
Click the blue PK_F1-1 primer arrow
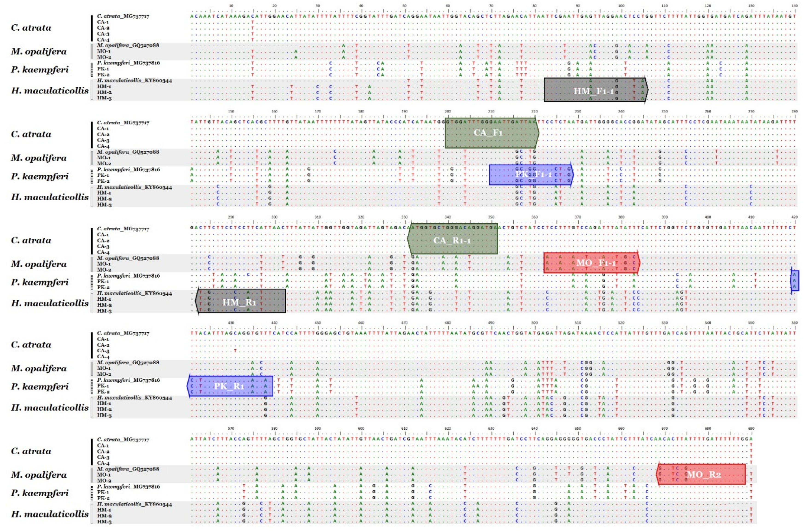point(531,175)
